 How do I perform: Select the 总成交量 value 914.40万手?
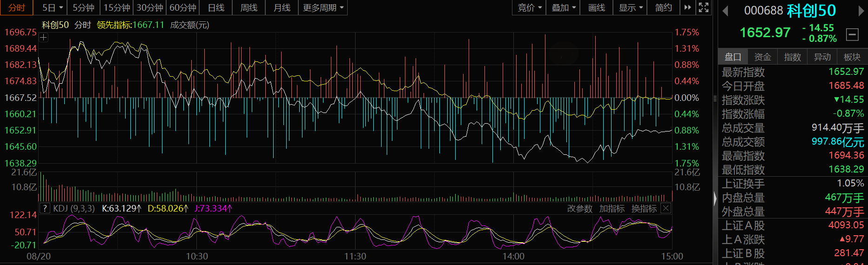point(838,127)
